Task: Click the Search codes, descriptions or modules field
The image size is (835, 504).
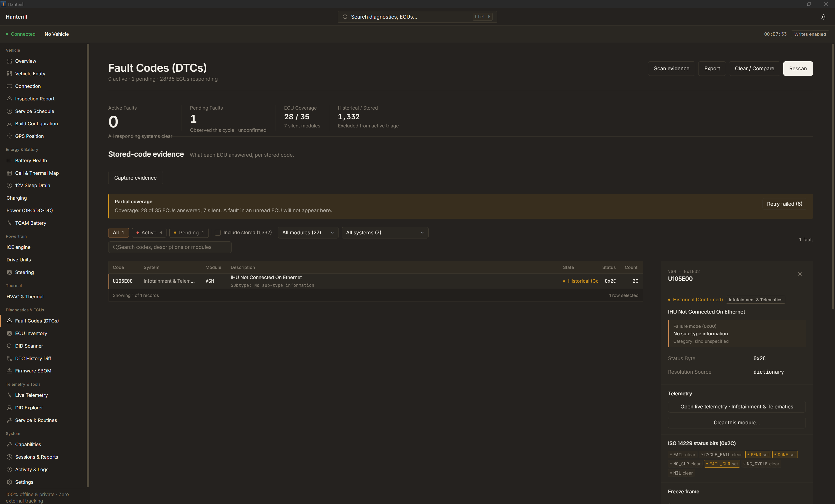Action: (170, 247)
